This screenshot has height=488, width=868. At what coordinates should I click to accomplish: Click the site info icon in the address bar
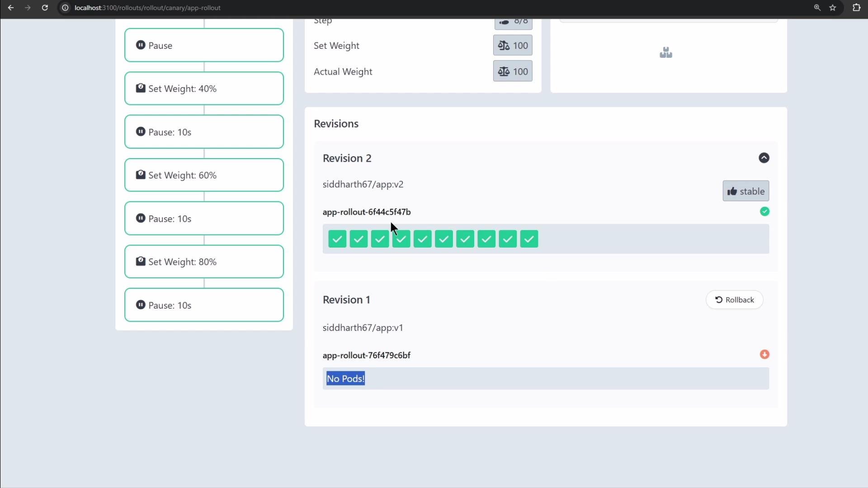[x=65, y=8]
